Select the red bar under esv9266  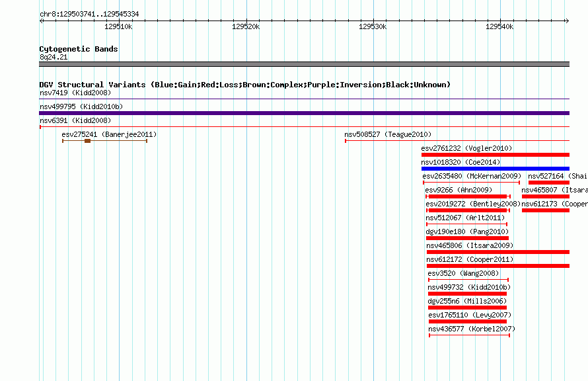(x=468, y=196)
